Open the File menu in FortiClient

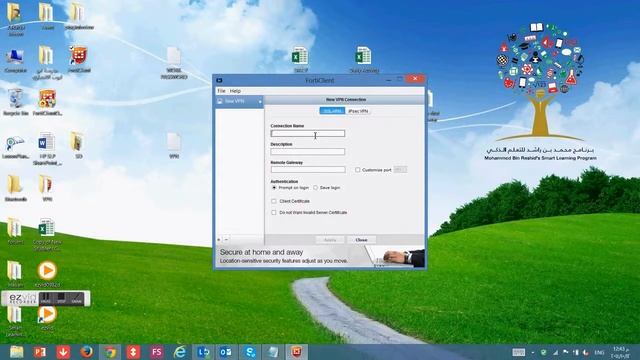pyautogui.click(x=221, y=91)
